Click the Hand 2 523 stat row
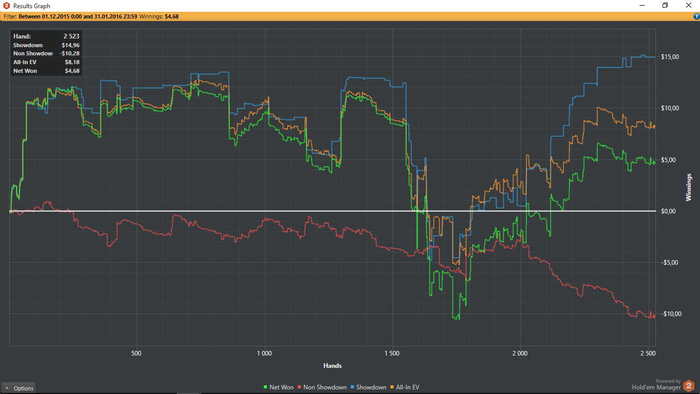This screenshot has height=394, width=700. (46, 36)
